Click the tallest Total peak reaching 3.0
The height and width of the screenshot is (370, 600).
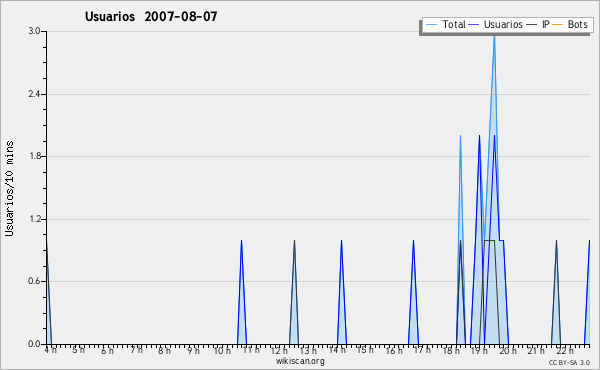coord(494,37)
